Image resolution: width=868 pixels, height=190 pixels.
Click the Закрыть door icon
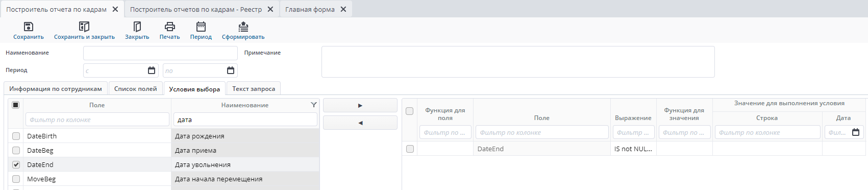pos(137,27)
